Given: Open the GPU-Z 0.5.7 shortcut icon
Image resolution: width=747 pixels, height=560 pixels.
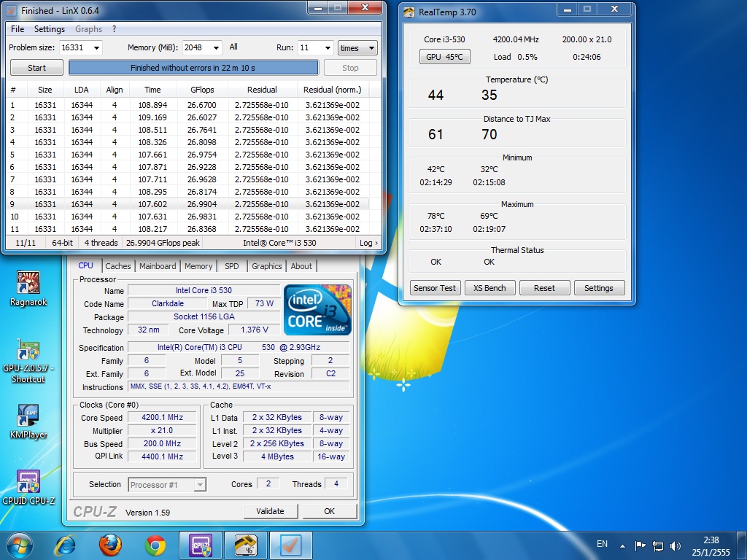Looking at the screenshot, I should pyautogui.click(x=28, y=351).
